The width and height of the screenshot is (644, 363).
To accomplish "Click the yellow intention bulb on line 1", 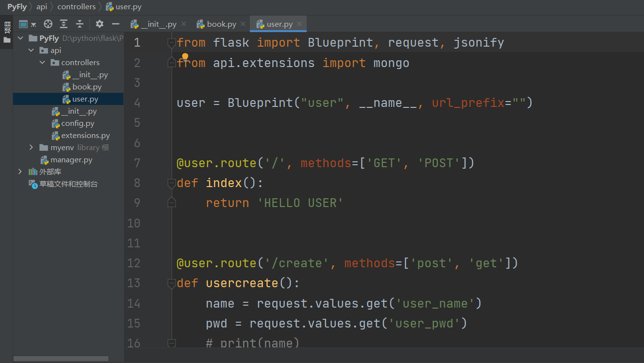I will tap(185, 57).
